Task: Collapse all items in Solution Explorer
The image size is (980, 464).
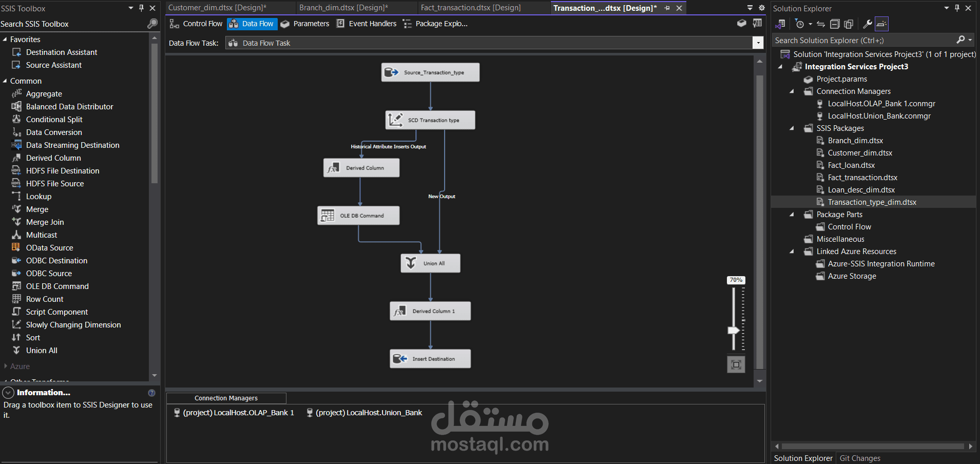Action: (x=835, y=24)
